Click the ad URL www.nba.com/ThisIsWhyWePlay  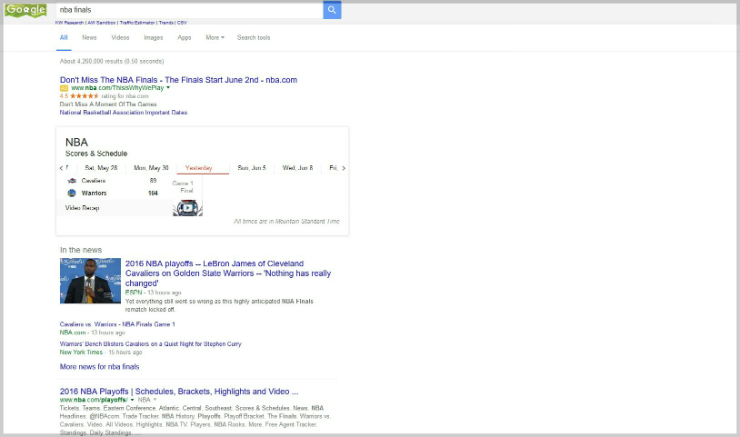click(118, 88)
